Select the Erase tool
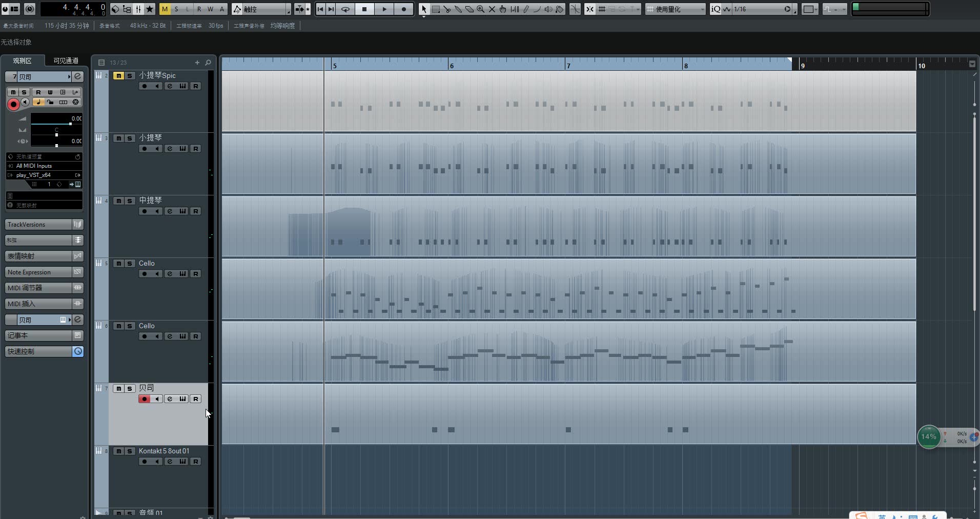The height and width of the screenshot is (519, 980). 469,9
